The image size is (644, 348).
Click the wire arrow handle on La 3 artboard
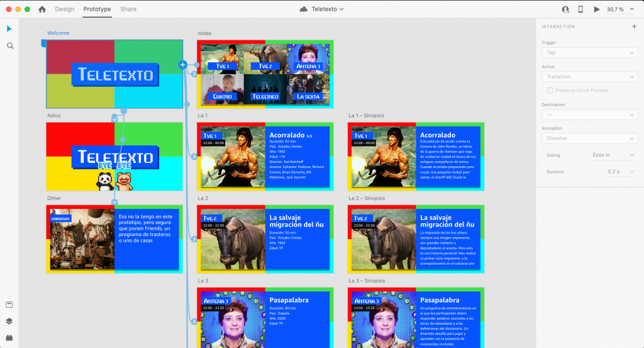(x=194, y=322)
